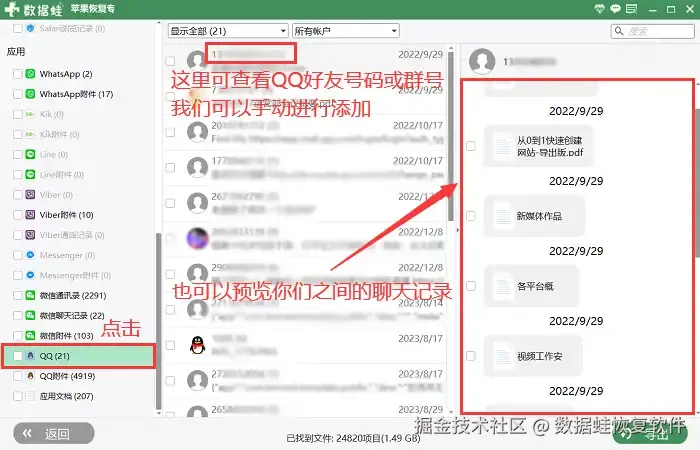This screenshot has width=700, height=450.
Task: Tick checkbox beside 视频工作安 file
Action: click(x=471, y=356)
